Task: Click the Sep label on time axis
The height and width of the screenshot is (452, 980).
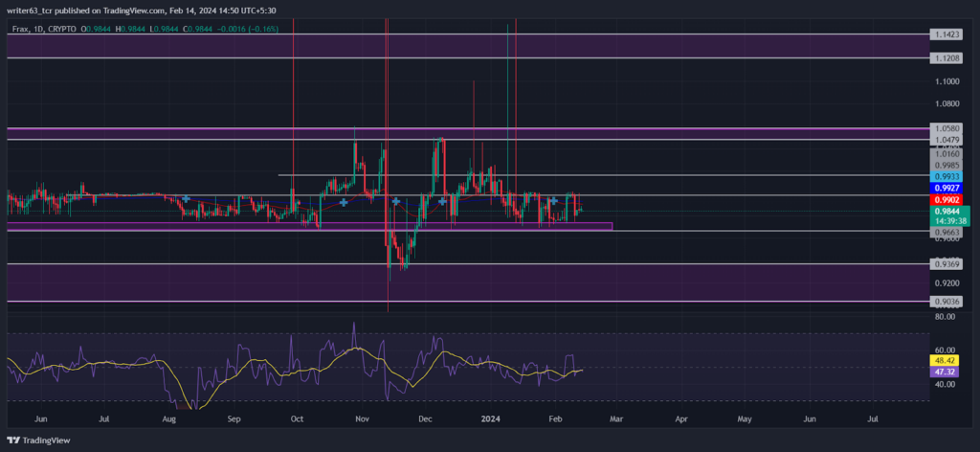Action: click(234, 418)
